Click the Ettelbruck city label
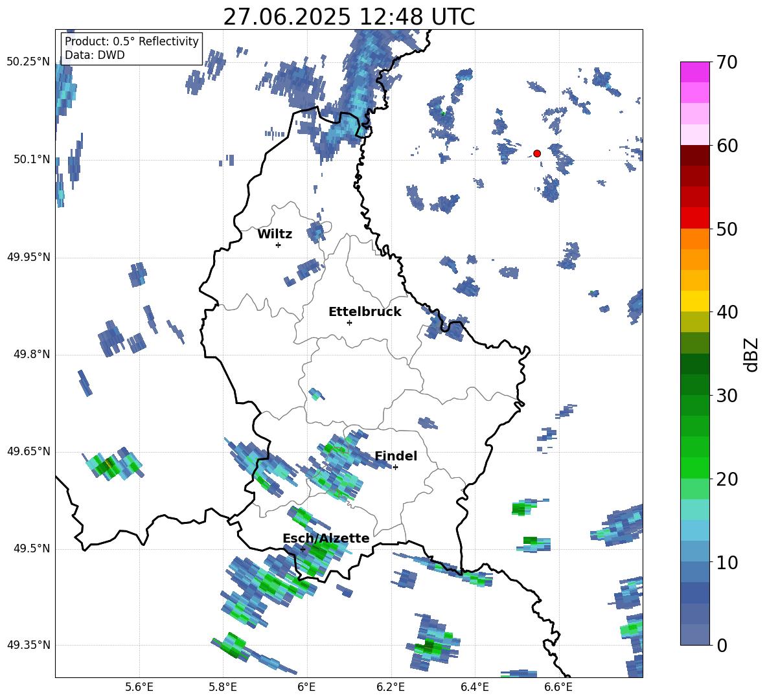 coord(365,312)
